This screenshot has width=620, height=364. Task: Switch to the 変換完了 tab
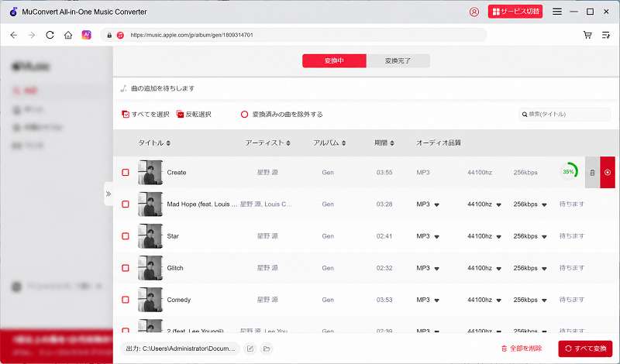(x=398, y=61)
